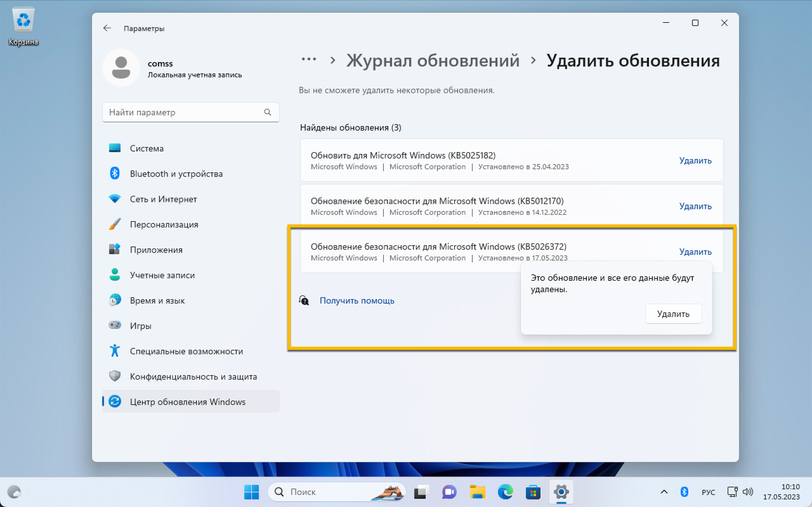This screenshot has height=507, width=812.
Task: Open Task View on the taskbar
Action: pos(421,492)
